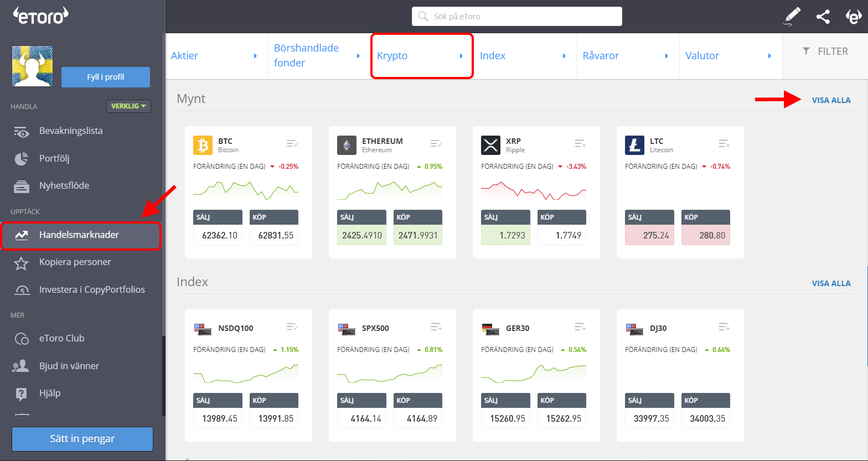Add GER30 to watchlist
The height and width of the screenshot is (461, 868).
point(580,327)
